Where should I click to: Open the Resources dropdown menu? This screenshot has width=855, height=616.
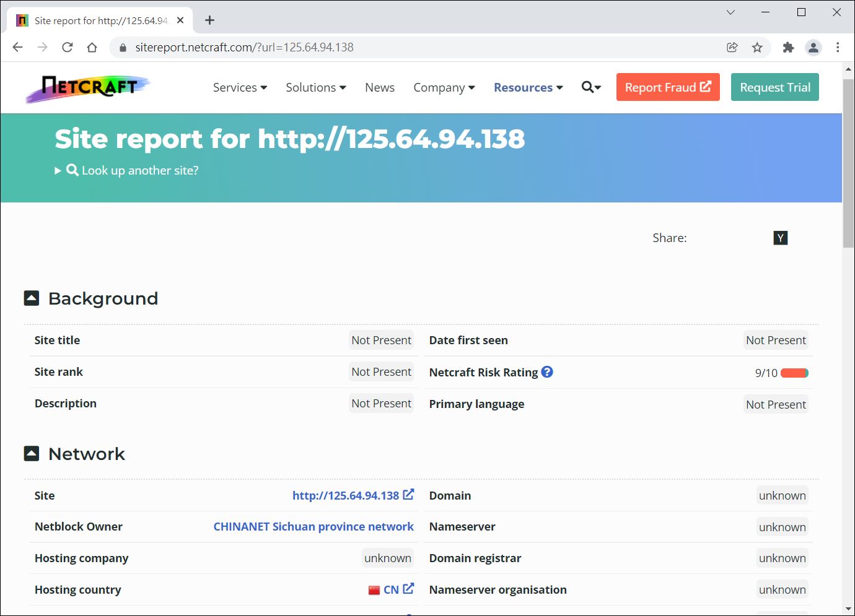528,87
